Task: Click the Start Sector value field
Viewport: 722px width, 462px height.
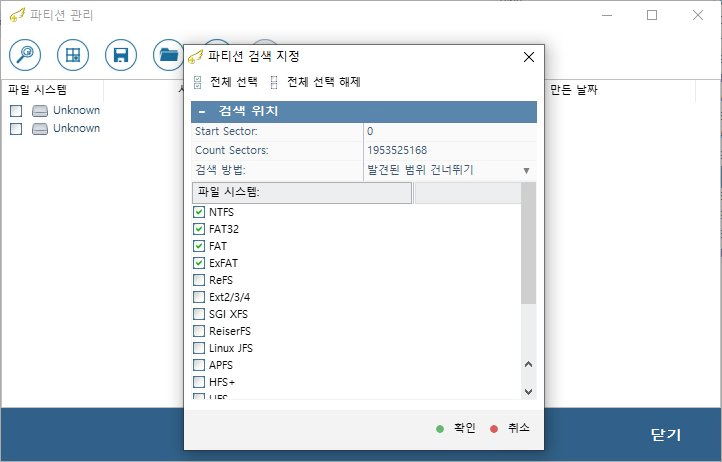Action: pyautogui.click(x=450, y=132)
